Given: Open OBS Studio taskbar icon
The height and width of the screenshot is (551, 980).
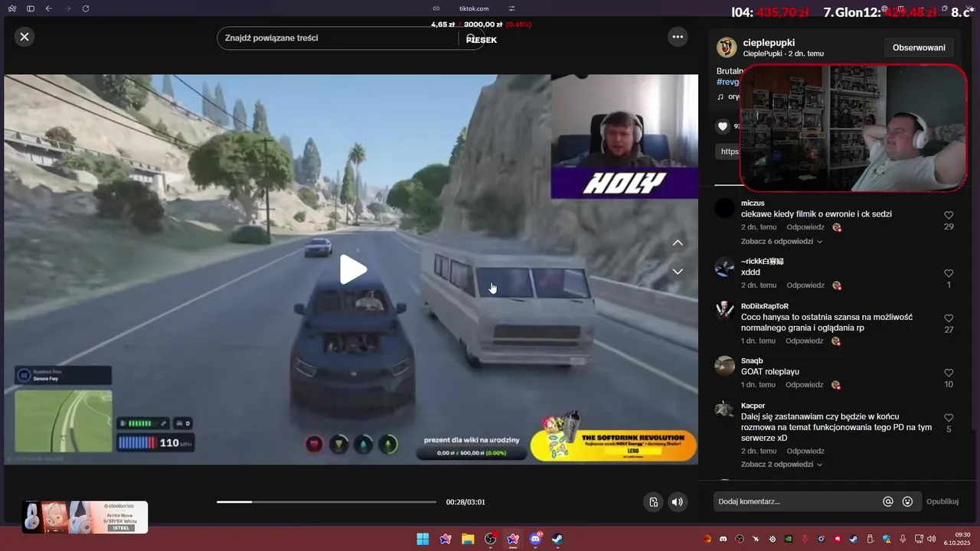Looking at the screenshot, I should point(490,539).
